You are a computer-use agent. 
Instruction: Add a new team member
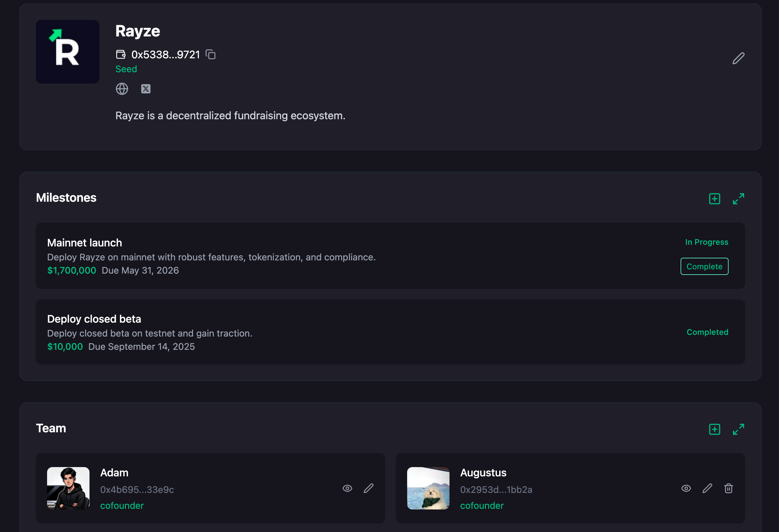[x=714, y=429]
